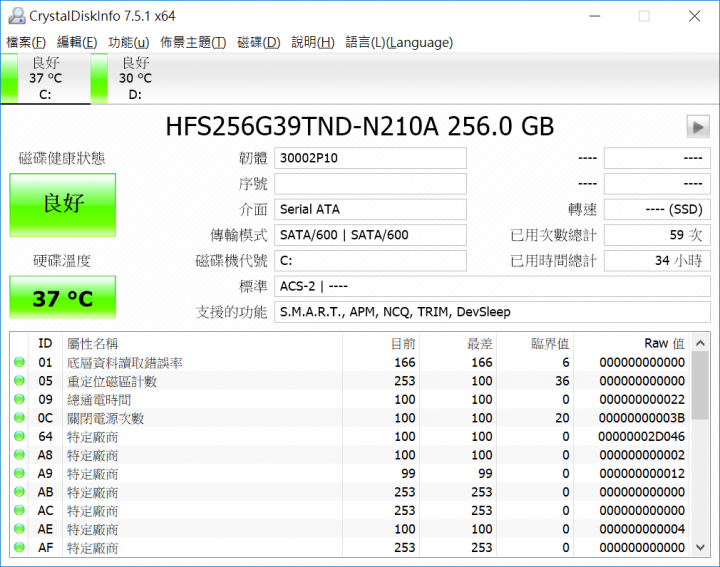The width and height of the screenshot is (720, 567).
Task: Click the next disk arrow button
Action: point(698,127)
